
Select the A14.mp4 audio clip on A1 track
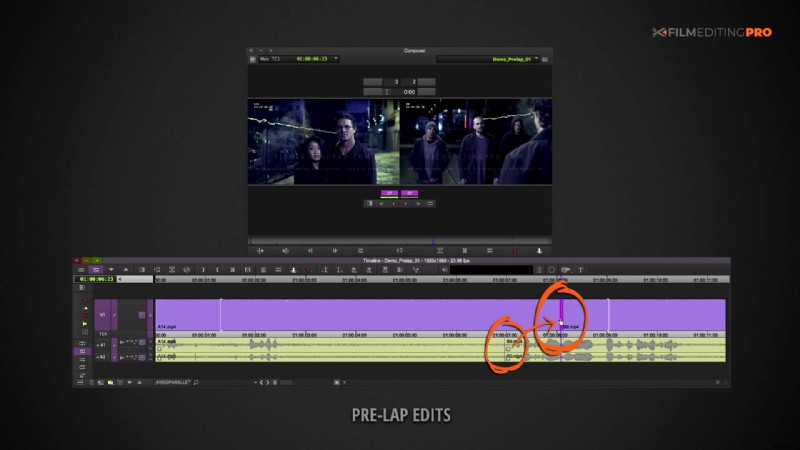tap(330, 344)
